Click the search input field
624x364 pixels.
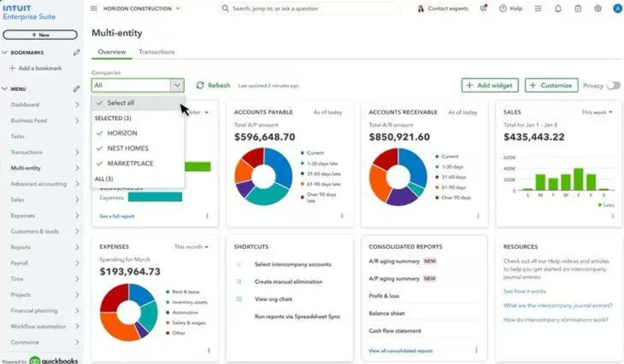(x=311, y=8)
